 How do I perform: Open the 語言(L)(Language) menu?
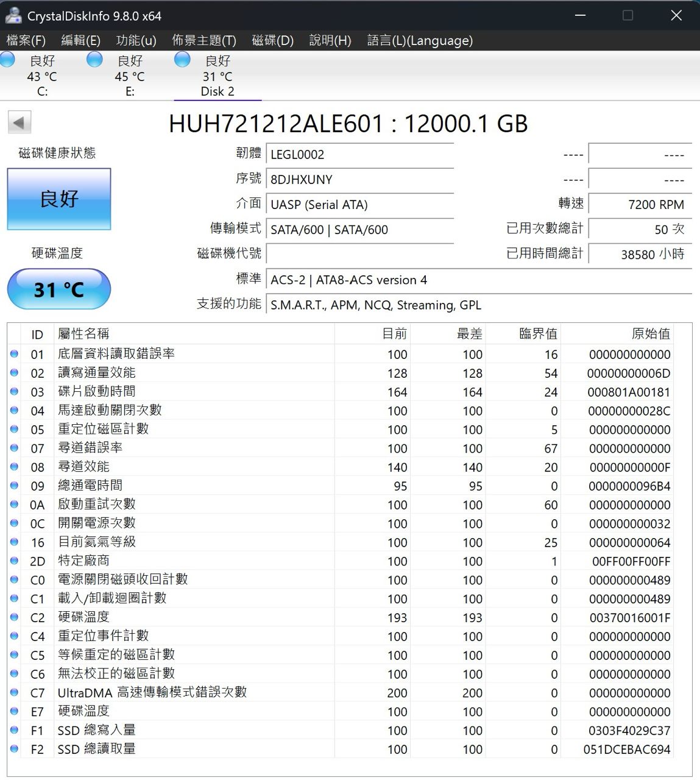(x=419, y=40)
